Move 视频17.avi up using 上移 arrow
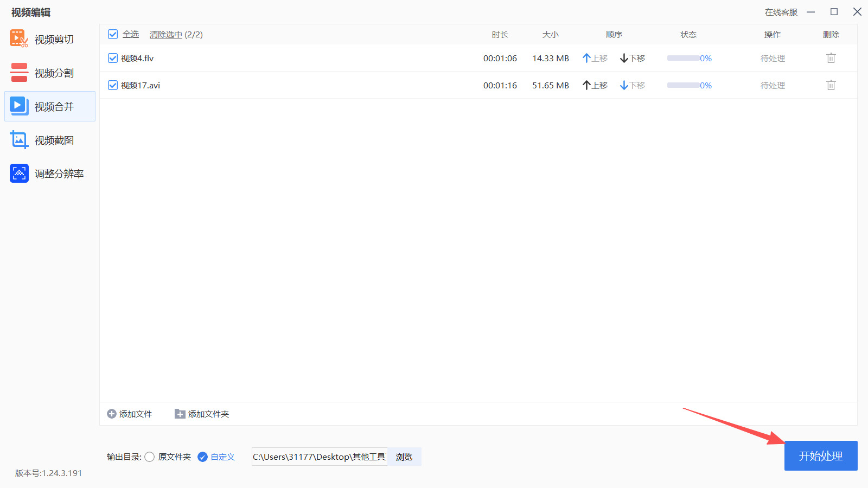 pyautogui.click(x=595, y=85)
